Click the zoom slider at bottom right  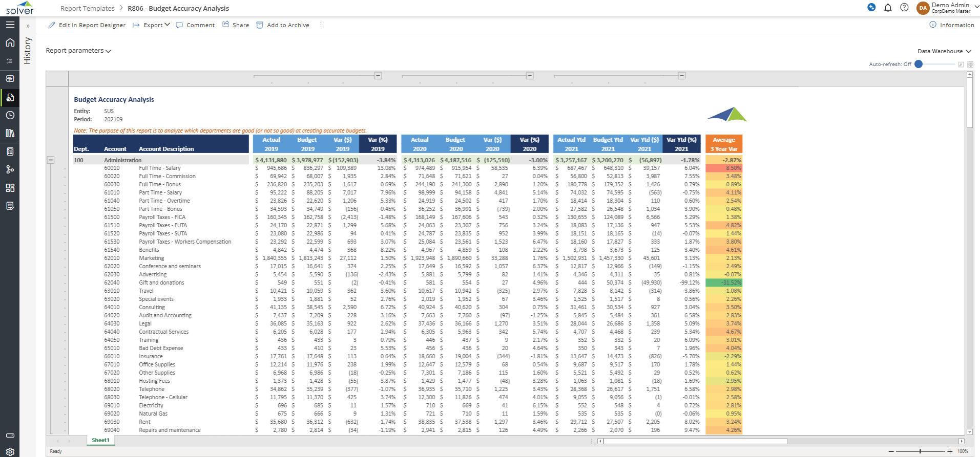click(x=920, y=451)
